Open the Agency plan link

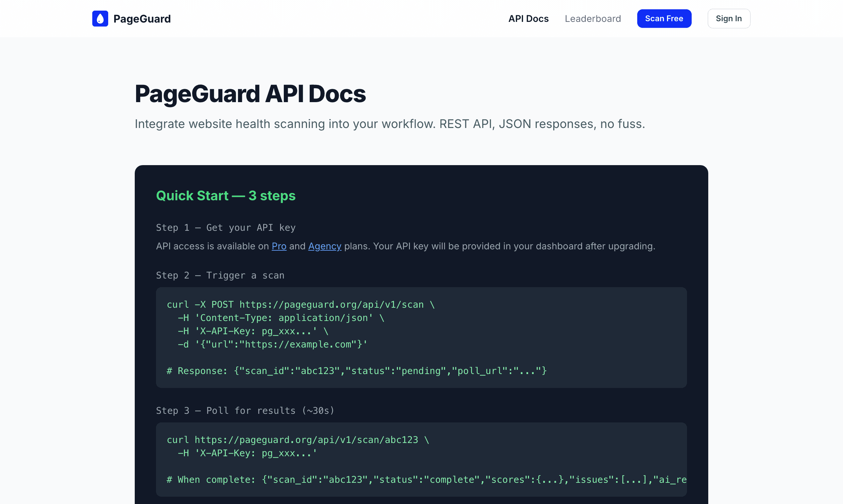click(x=325, y=246)
